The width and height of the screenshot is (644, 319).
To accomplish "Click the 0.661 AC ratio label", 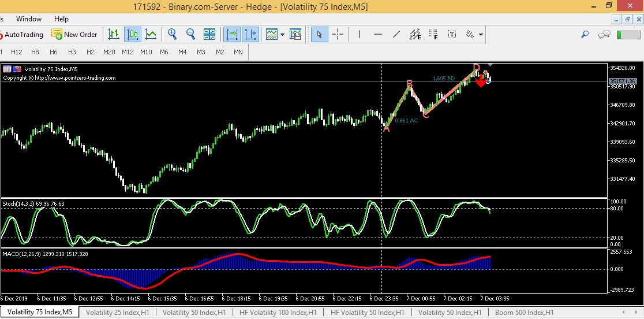I will tap(406, 121).
